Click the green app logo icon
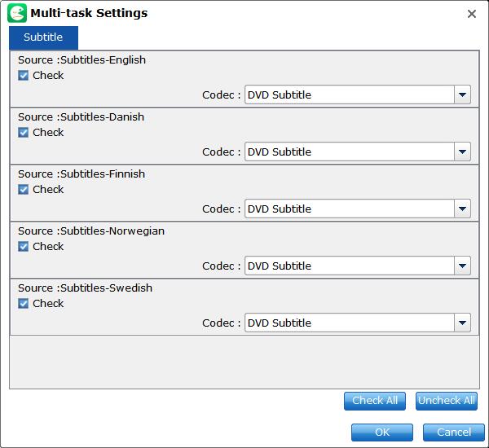The height and width of the screenshot is (448, 489). coord(17,13)
